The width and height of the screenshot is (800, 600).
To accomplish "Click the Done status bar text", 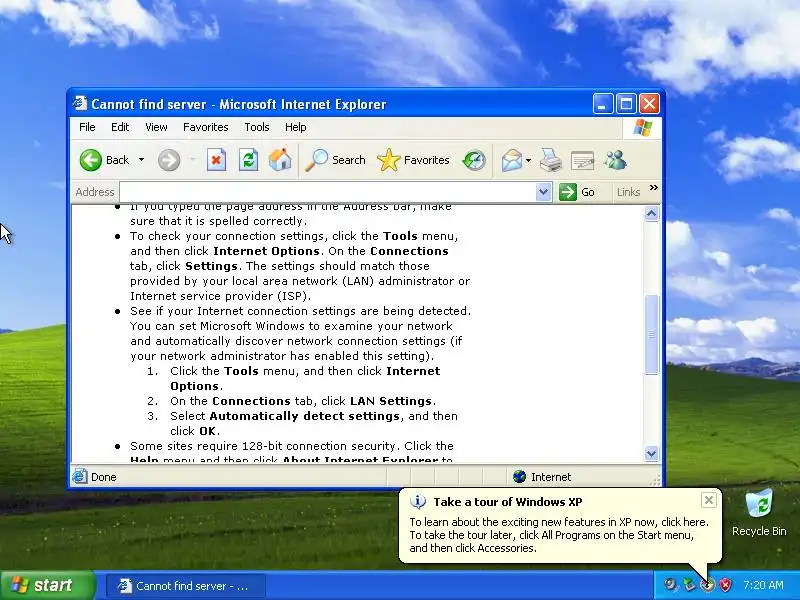I will [x=104, y=477].
